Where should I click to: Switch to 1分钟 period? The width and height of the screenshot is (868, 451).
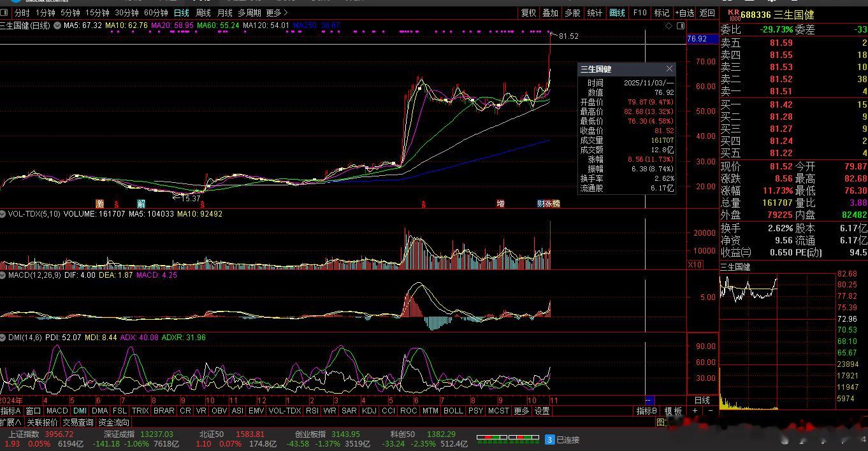click(x=45, y=13)
